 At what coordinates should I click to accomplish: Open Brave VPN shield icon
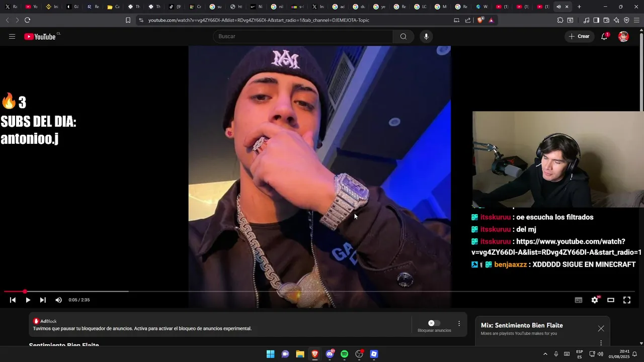pyautogui.click(x=626, y=20)
